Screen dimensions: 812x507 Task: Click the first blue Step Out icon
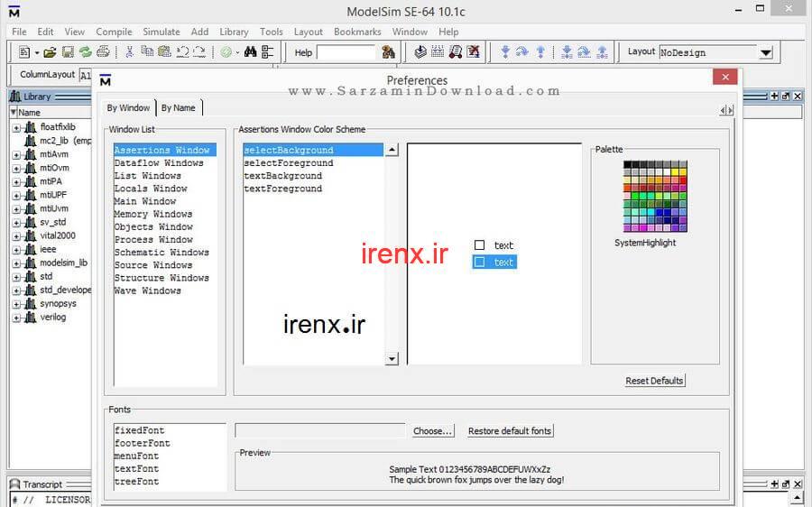(540, 51)
